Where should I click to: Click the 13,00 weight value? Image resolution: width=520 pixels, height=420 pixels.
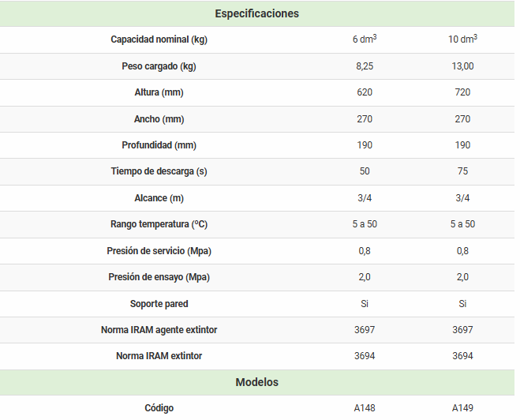pos(462,66)
